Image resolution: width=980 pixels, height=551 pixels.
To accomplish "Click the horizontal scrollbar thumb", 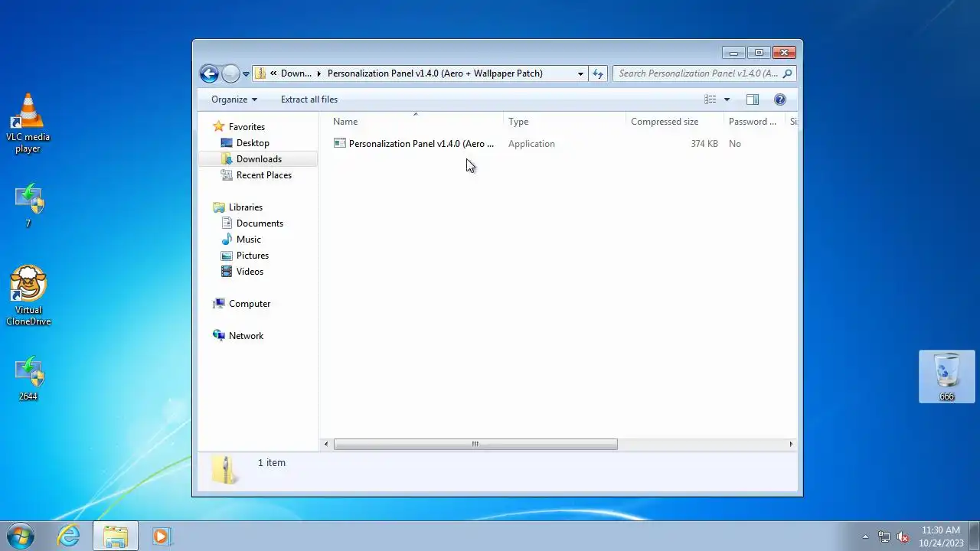I will pyautogui.click(x=475, y=444).
